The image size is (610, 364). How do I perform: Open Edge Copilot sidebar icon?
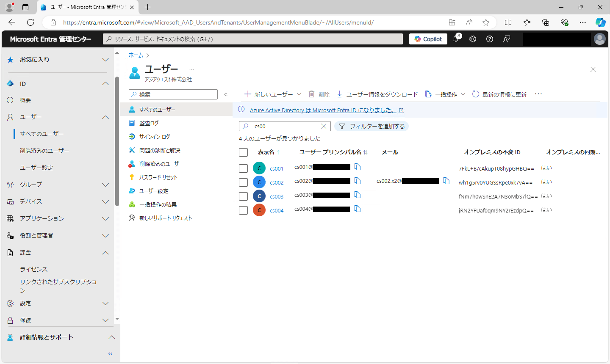(x=600, y=22)
